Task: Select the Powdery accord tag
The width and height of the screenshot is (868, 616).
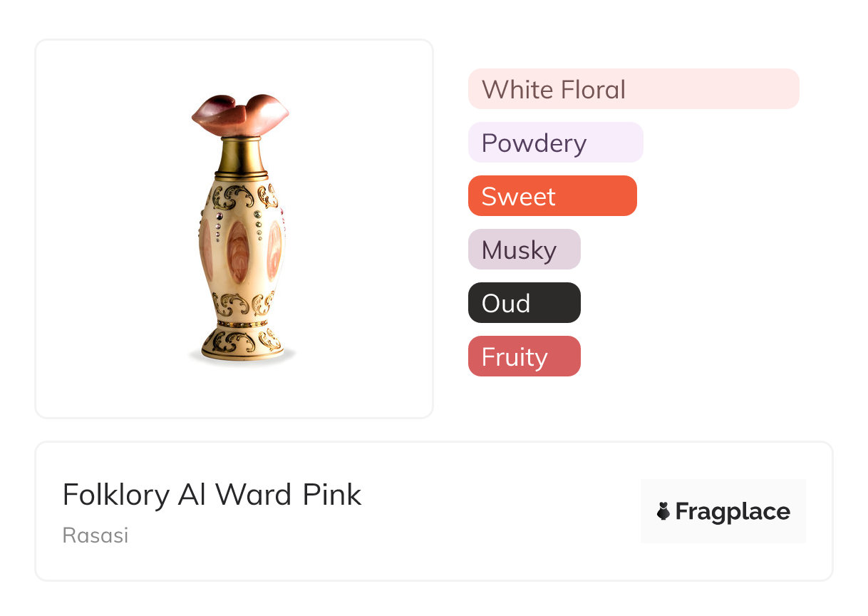Action: [x=555, y=143]
